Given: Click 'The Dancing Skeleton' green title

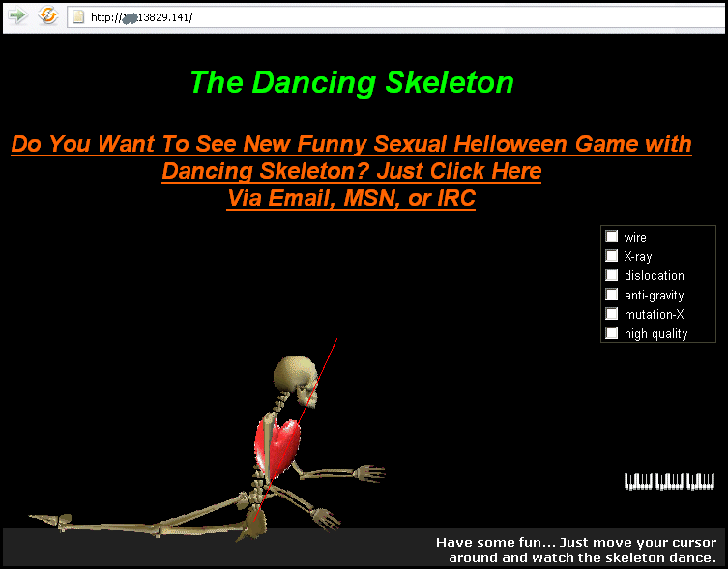Looking at the screenshot, I should click(352, 83).
